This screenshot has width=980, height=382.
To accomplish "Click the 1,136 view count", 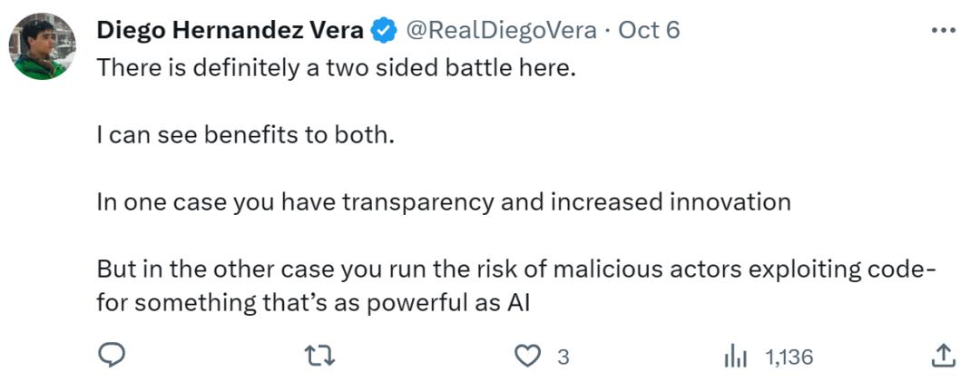I will tap(789, 358).
